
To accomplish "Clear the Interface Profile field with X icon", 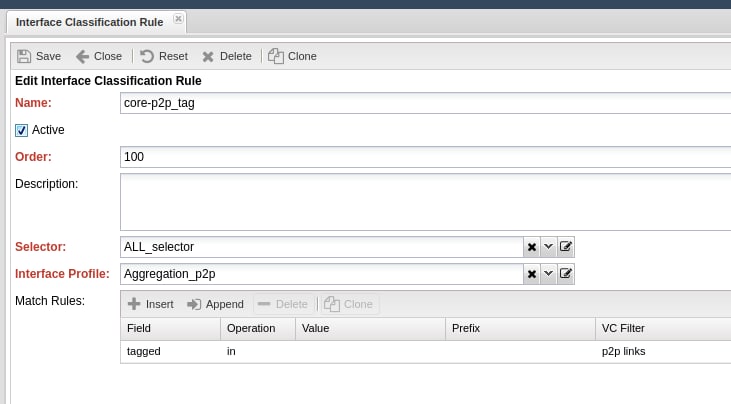I will coord(531,274).
